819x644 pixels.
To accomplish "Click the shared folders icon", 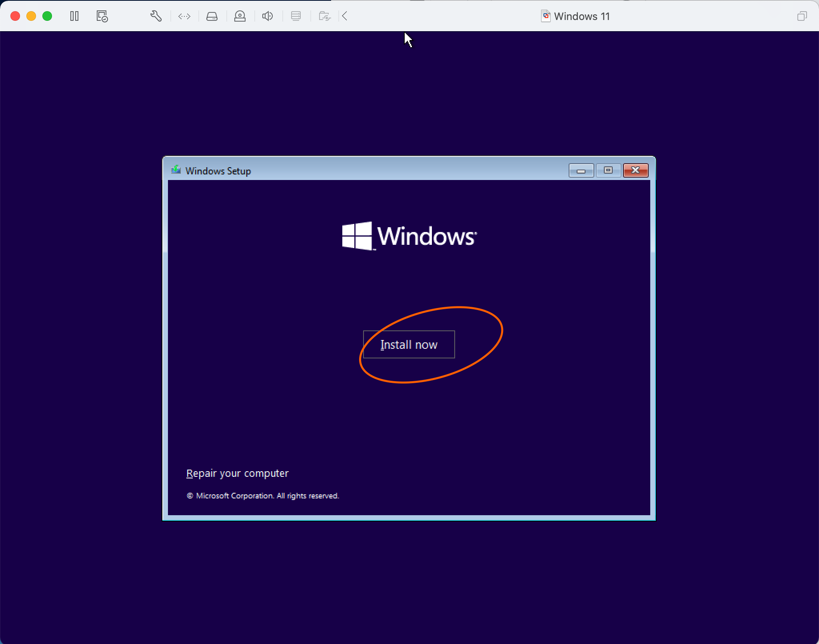I will [x=324, y=16].
